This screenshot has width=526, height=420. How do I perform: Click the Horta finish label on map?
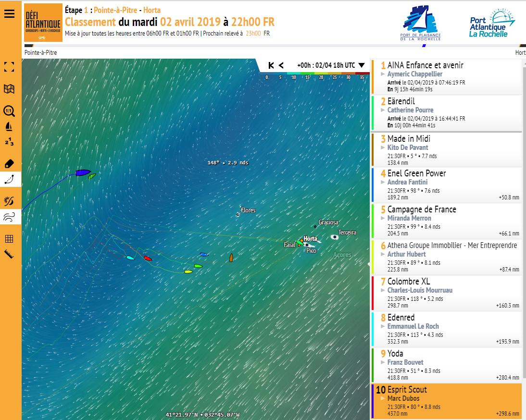pyautogui.click(x=310, y=239)
